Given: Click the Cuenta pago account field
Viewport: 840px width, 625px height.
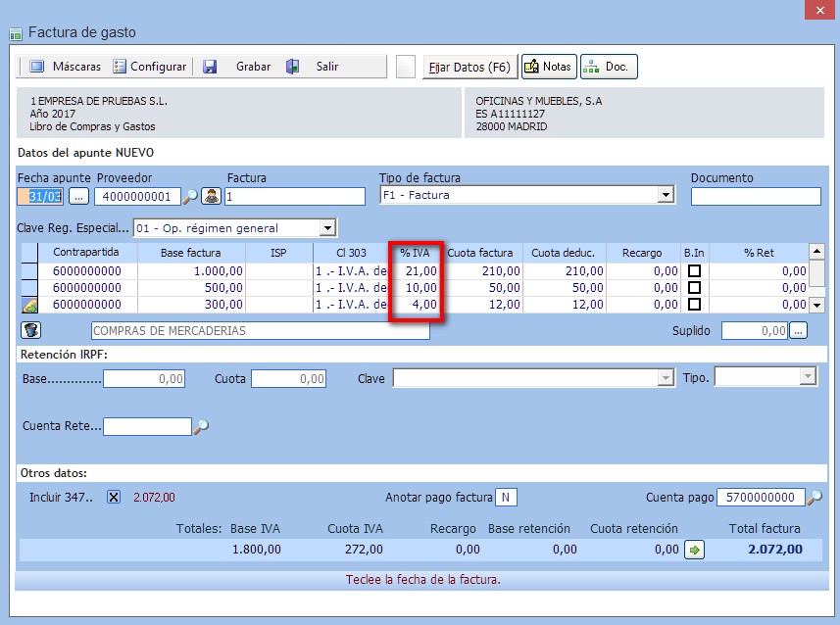Looking at the screenshot, I should [x=761, y=498].
